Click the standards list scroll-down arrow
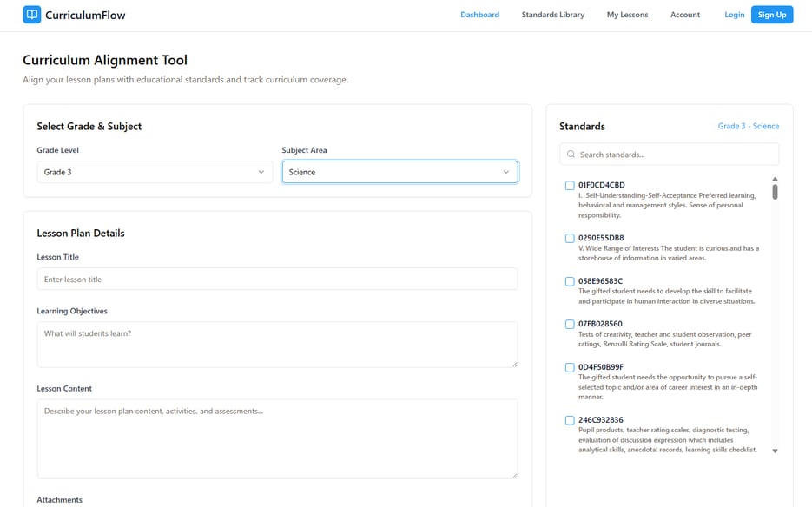 pos(775,451)
